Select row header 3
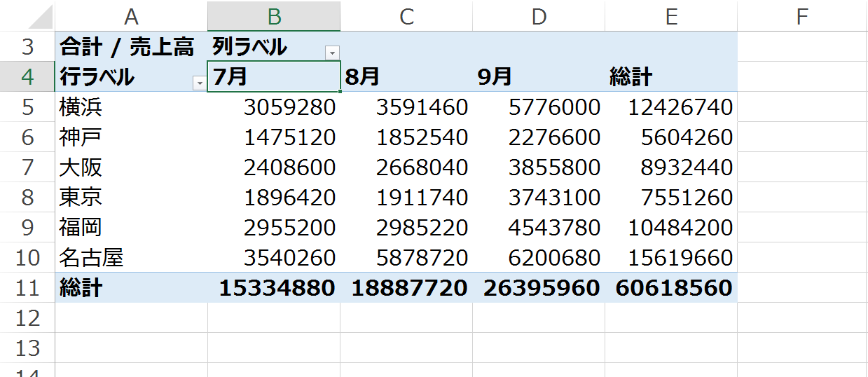868x377 pixels. pos(27,47)
